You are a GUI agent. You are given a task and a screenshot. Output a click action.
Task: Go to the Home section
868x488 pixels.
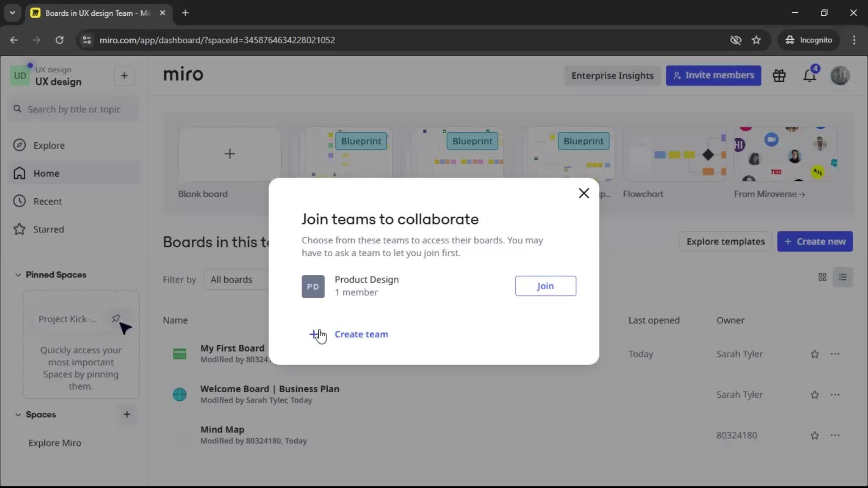coord(75,174)
